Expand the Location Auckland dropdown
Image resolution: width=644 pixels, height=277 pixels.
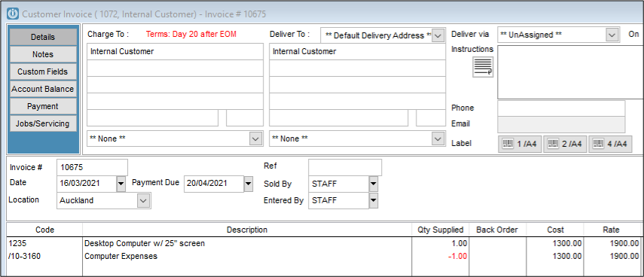tap(143, 201)
